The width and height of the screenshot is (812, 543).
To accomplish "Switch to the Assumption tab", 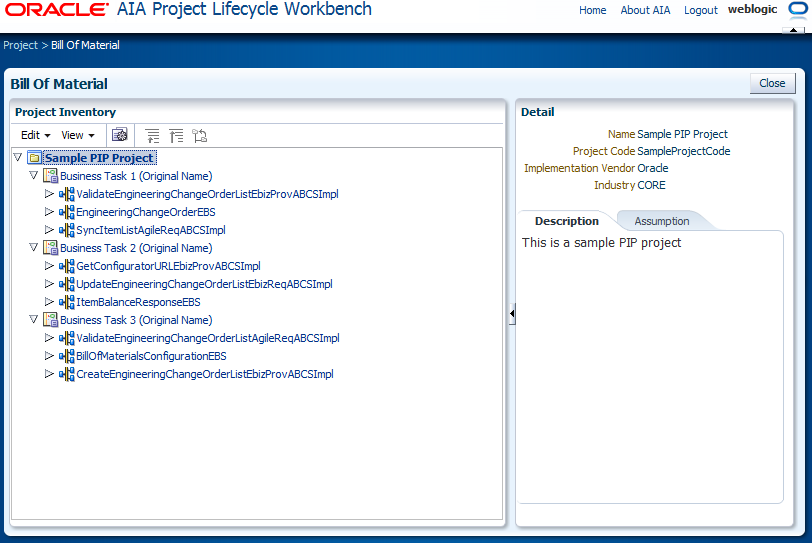I will (x=662, y=221).
